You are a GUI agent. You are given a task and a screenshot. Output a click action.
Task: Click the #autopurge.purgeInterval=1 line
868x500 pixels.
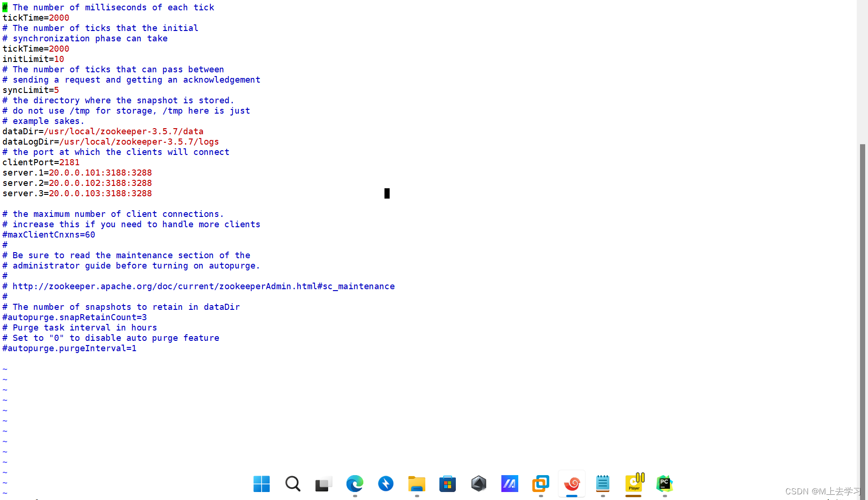[x=69, y=348]
